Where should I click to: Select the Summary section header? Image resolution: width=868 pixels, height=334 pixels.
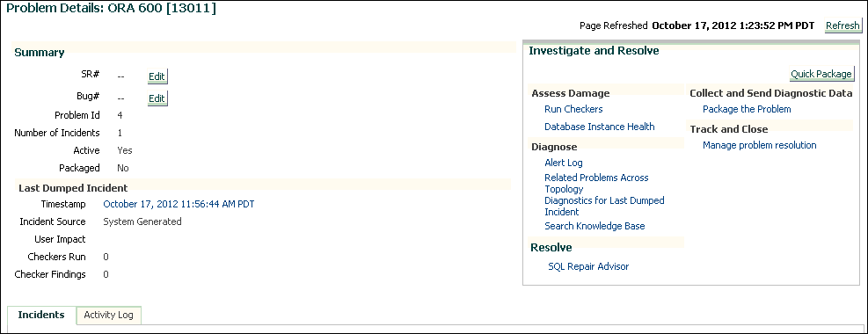coord(40,53)
